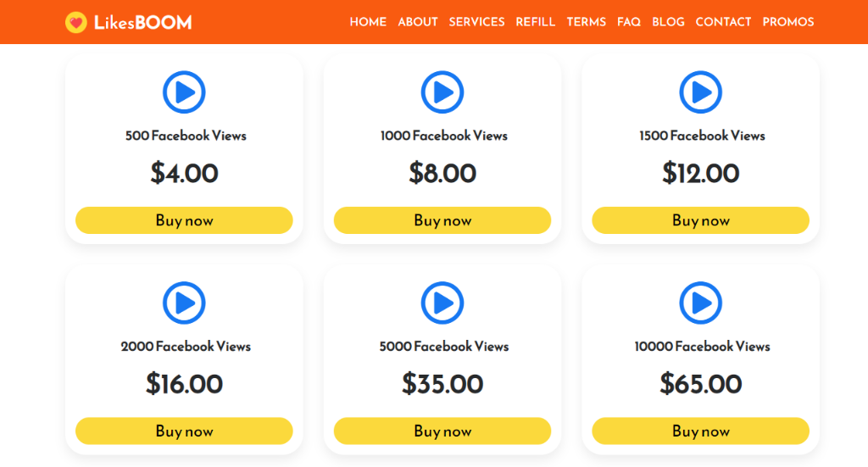Viewport: 868px width, 467px height.
Task: Click the play icon above 5000 Facebook Views
Action: 442,303
